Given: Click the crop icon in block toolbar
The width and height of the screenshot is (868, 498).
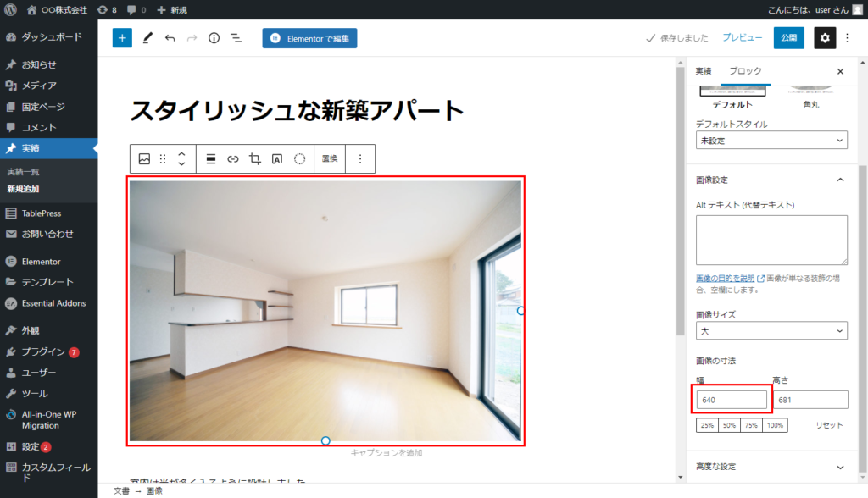Looking at the screenshot, I should click(x=255, y=159).
